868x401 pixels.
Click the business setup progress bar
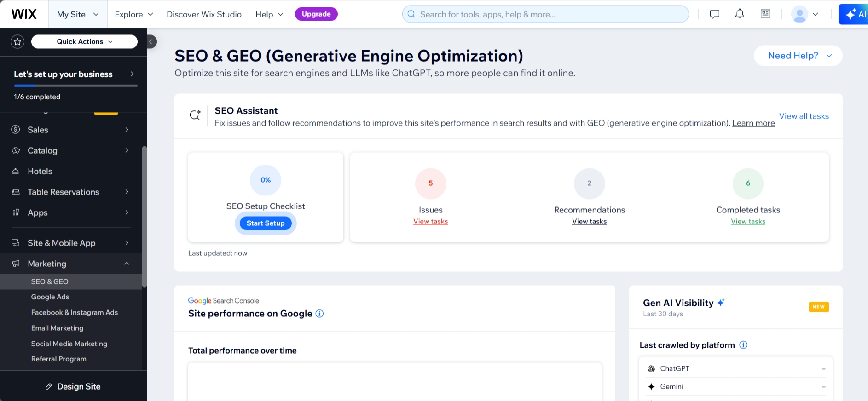(75, 86)
